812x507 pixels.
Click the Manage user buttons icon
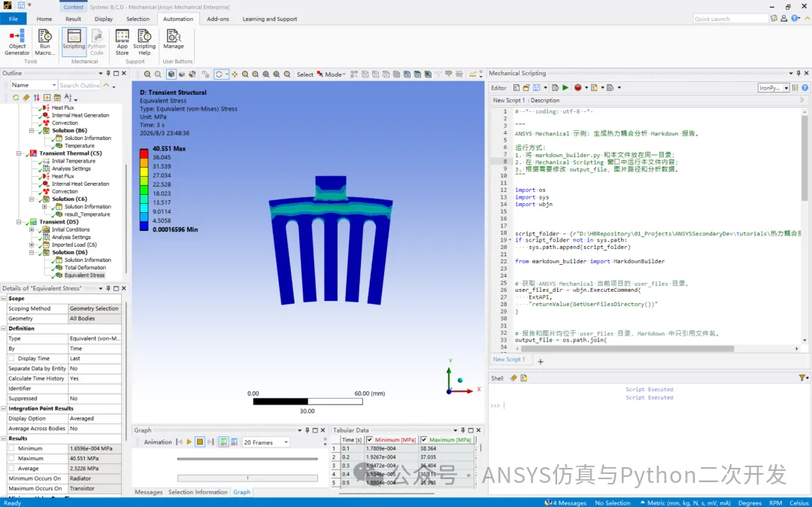click(174, 39)
